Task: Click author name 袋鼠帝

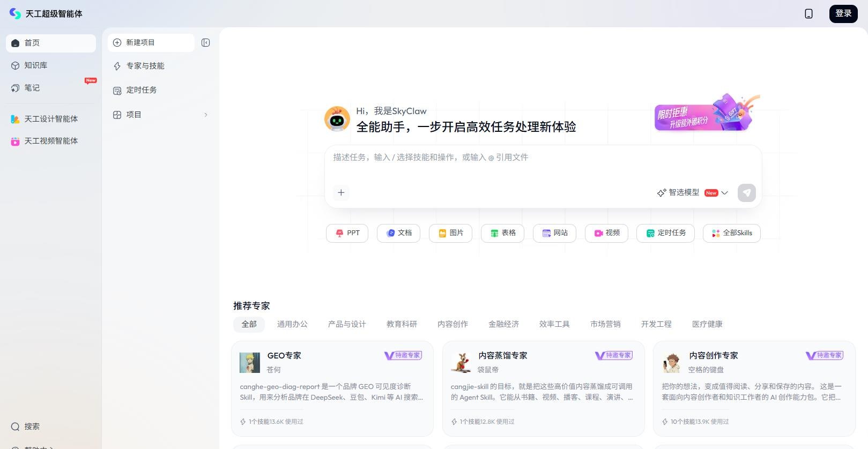Action: coord(488,370)
